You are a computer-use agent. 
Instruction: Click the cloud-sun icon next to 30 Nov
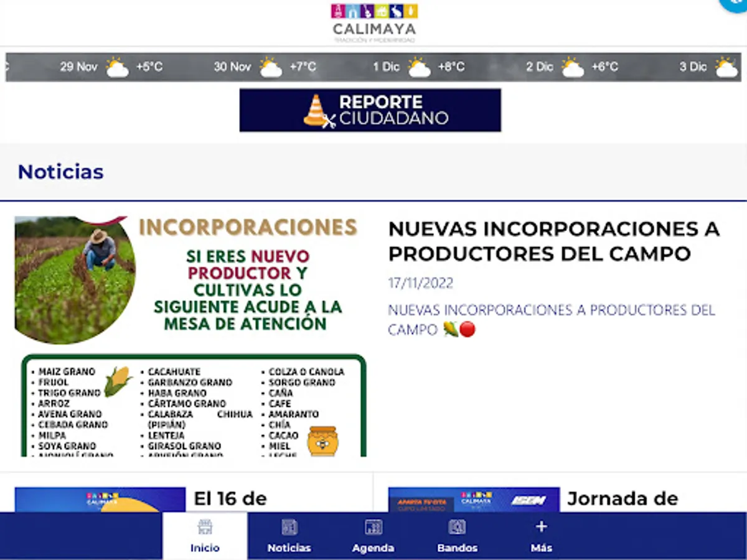point(270,67)
